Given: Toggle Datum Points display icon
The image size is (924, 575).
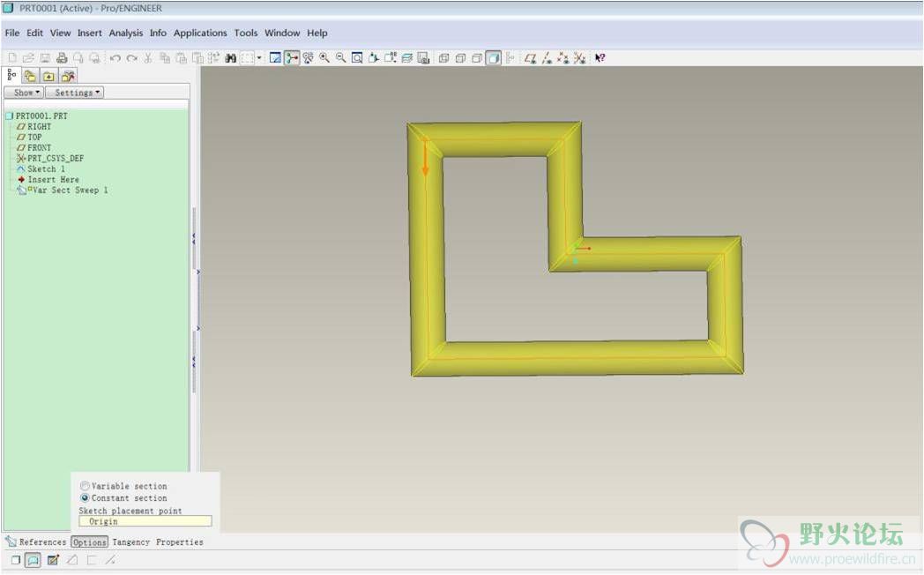Looking at the screenshot, I should [x=563, y=57].
